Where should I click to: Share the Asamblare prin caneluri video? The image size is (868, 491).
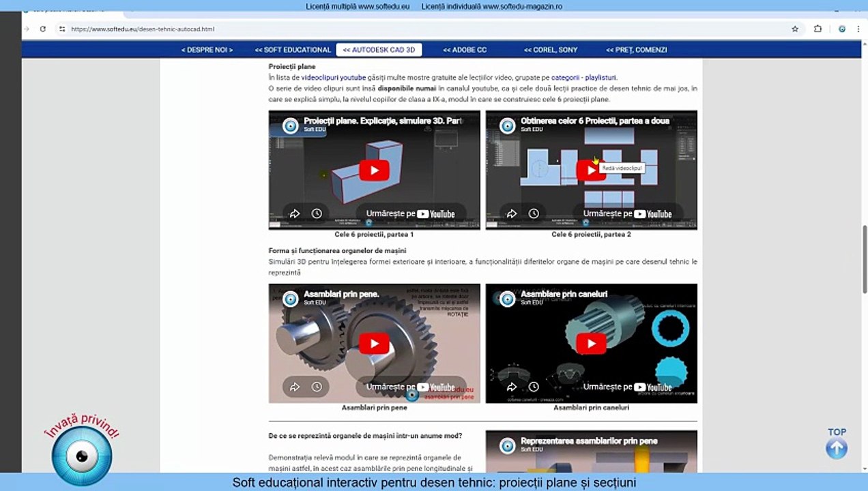pyautogui.click(x=512, y=387)
